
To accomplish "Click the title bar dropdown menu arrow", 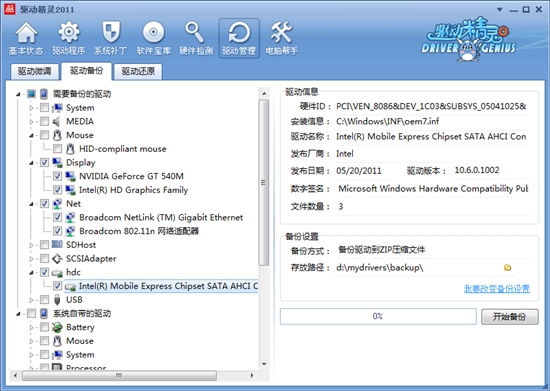I will (499, 10).
